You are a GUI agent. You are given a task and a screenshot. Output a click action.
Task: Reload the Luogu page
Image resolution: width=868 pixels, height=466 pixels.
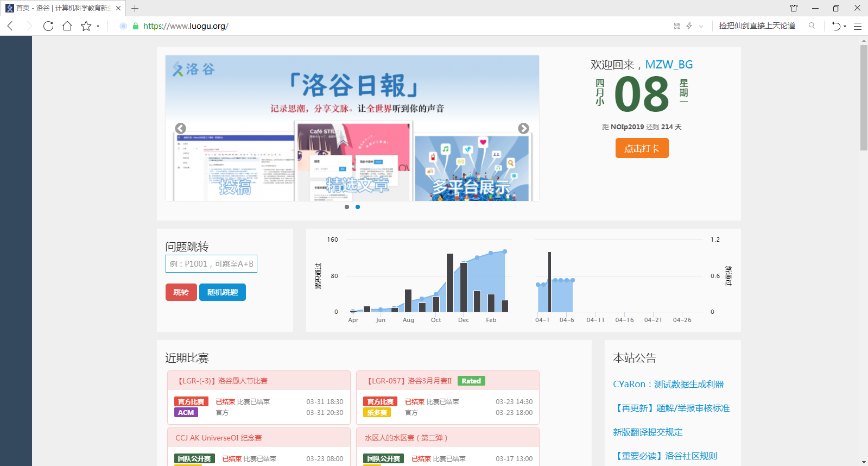click(x=48, y=26)
